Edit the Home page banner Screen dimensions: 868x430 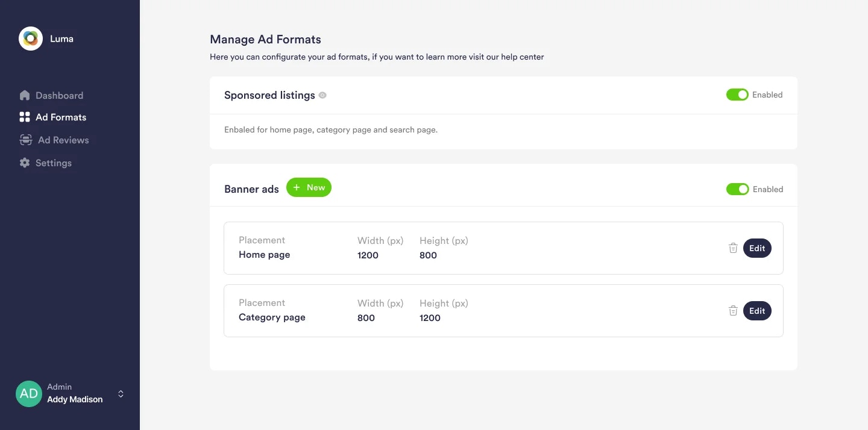tap(757, 248)
